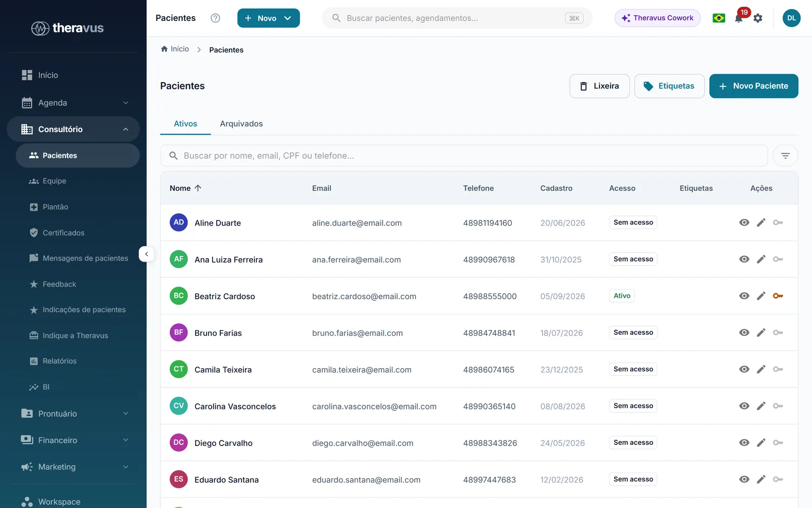This screenshot has width=812, height=508.
Task: Focus the global search pacientes, agendamentos field
Action: 457,18
